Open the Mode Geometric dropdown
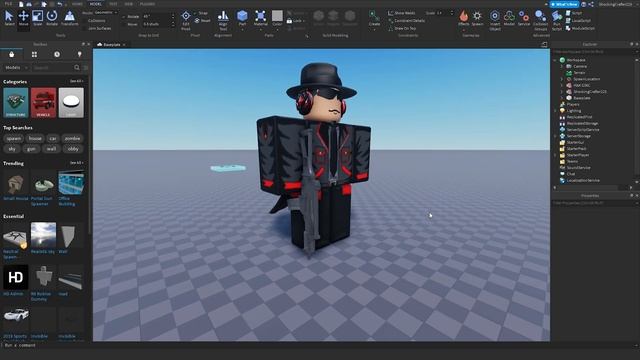Viewport: 640px width, 360px height. [x=106, y=13]
